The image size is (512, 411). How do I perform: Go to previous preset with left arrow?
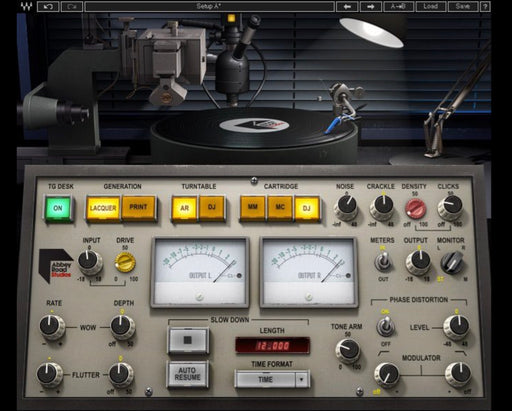347,6
